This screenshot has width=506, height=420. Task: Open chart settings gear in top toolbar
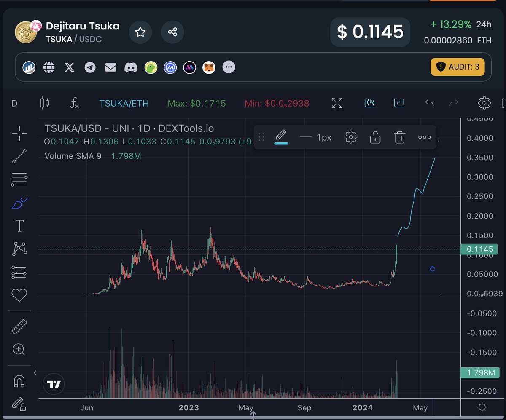click(484, 103)
